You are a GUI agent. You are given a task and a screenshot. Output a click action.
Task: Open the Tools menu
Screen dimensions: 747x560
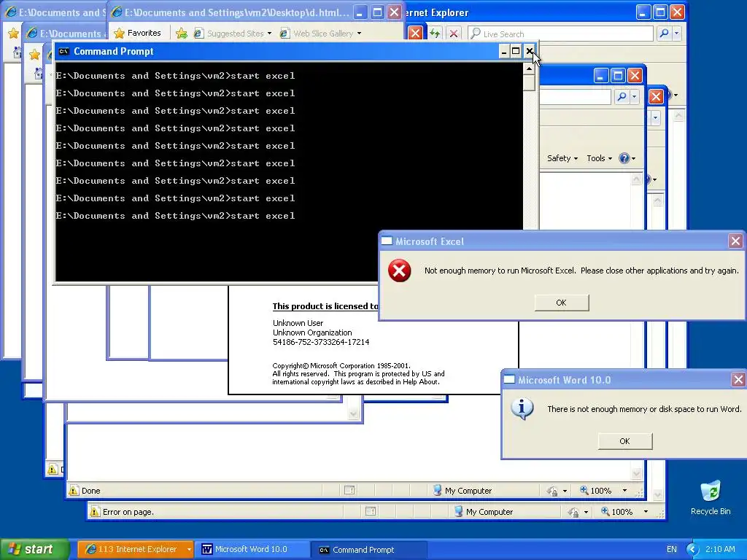click(x=600, y=158)
